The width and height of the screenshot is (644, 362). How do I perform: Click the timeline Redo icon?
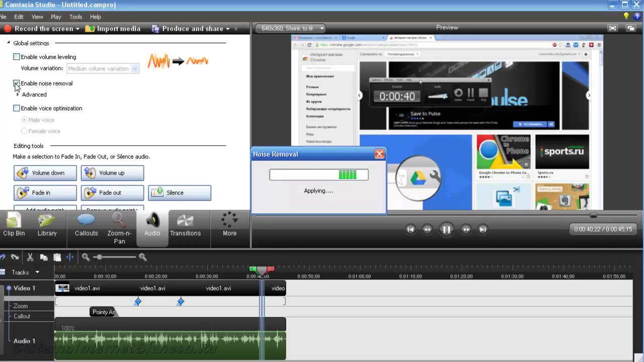click(x=15, y=257)
